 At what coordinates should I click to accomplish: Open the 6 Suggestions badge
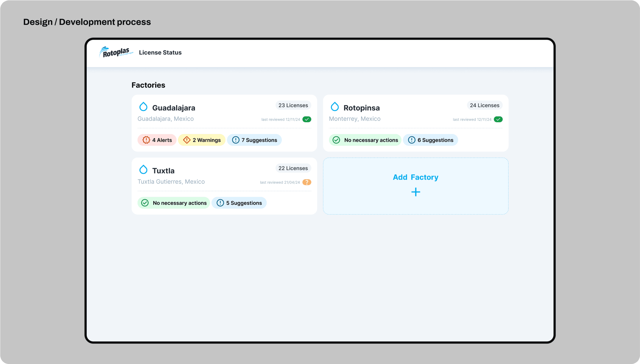pyautogui.click(x=430, y=140)
